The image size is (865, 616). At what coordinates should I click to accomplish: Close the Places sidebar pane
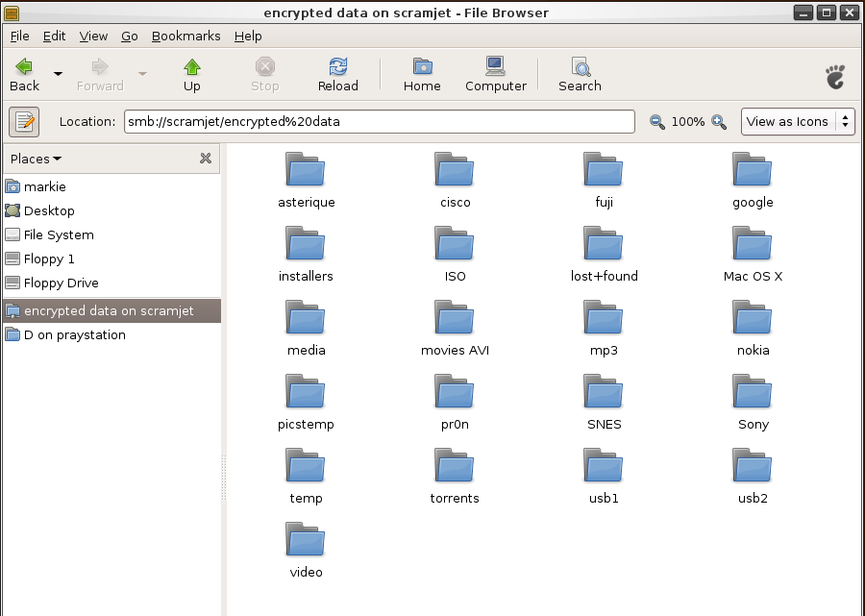click(206, 159)
